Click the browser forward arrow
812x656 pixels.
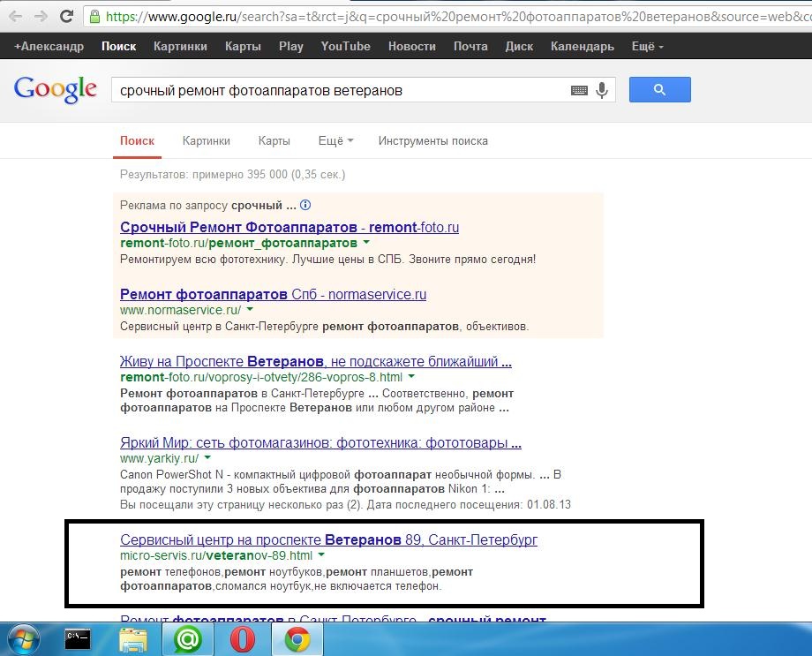point(41,16)
